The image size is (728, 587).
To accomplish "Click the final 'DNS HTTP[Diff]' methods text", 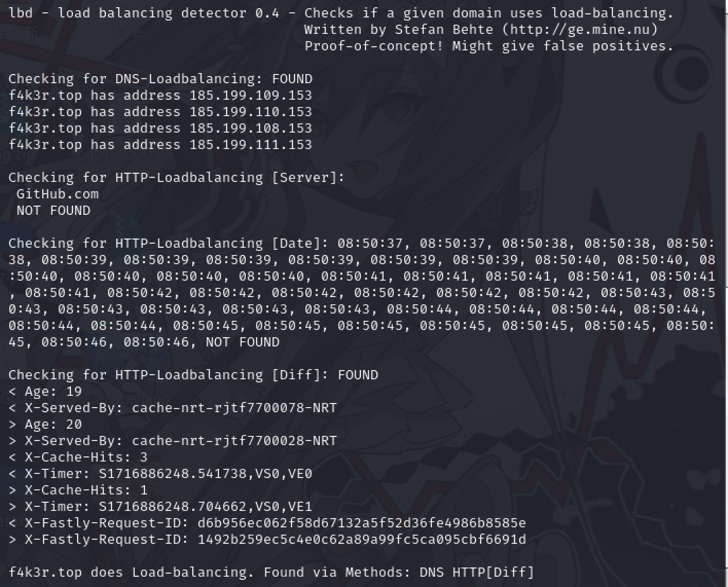I will point(477,572).
